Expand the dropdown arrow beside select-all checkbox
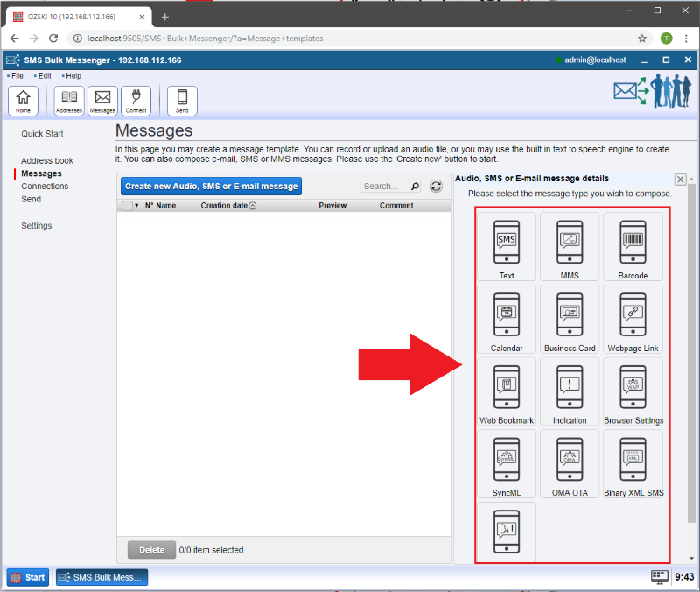Image resolution: width=700 pixels, height=592 pixels. tap(136, 206)
